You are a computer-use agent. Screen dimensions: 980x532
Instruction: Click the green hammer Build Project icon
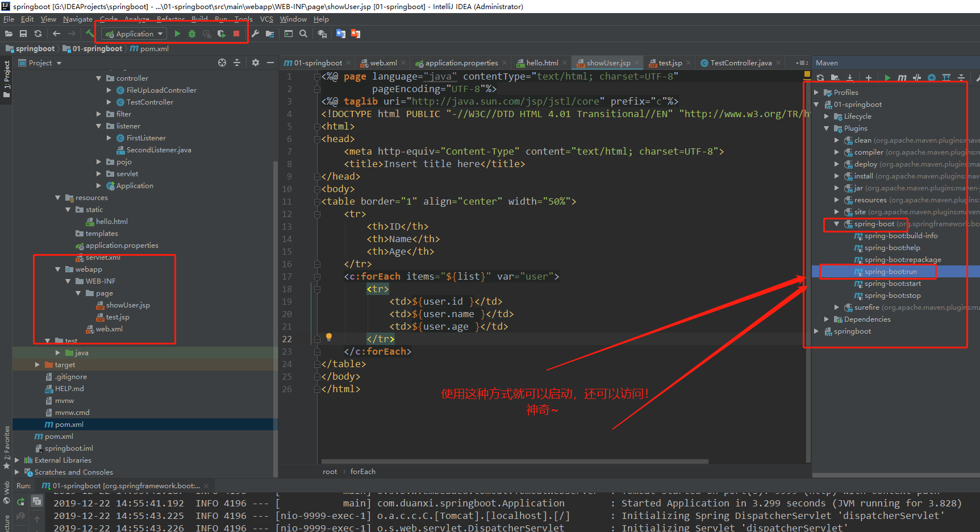point(90,34)
